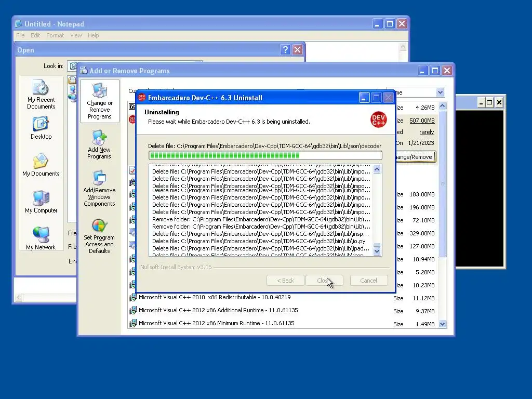Select Visual C++ 2012 x86 Additional Runtime icon
Image resolution: width=532 pixels, height=399 pixels.
point(132,311)
